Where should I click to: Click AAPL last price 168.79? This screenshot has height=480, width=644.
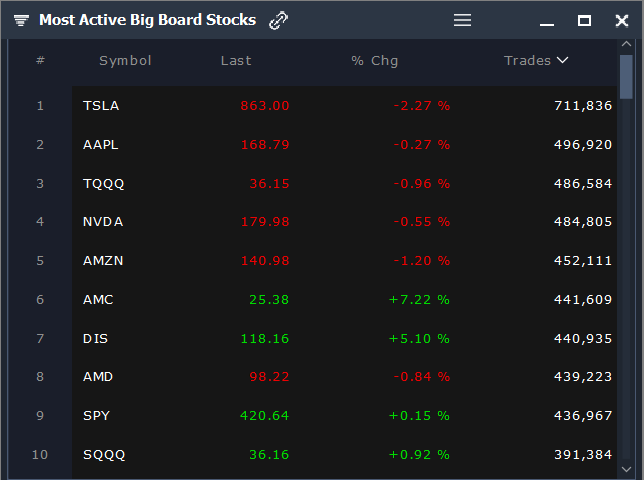265,145
